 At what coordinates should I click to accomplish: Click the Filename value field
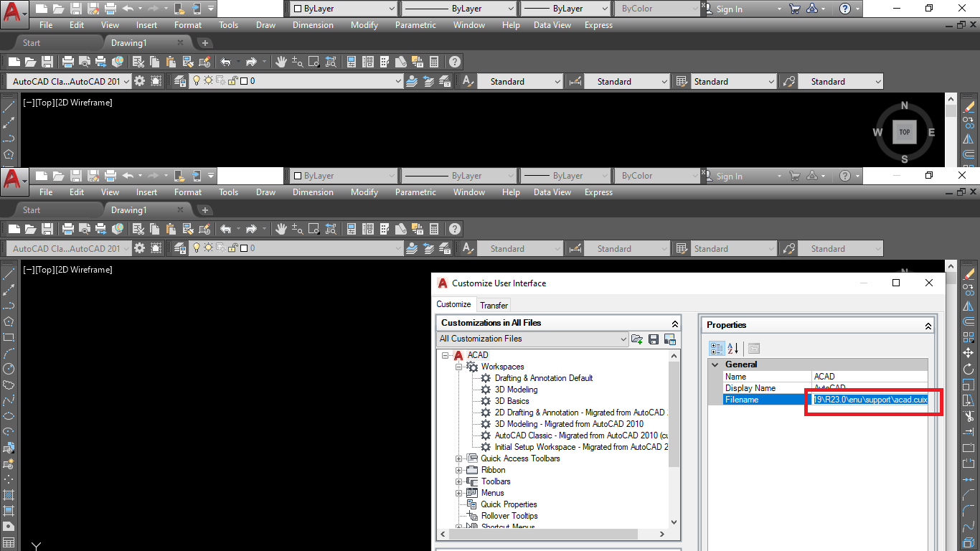click(x=870, y=400)
